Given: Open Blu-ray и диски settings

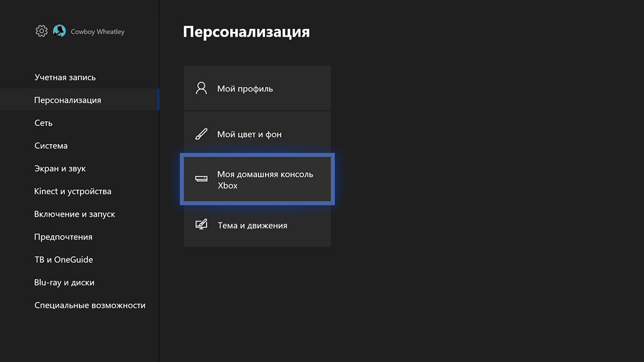Looking at the screenshot, I should click(64, 283).
